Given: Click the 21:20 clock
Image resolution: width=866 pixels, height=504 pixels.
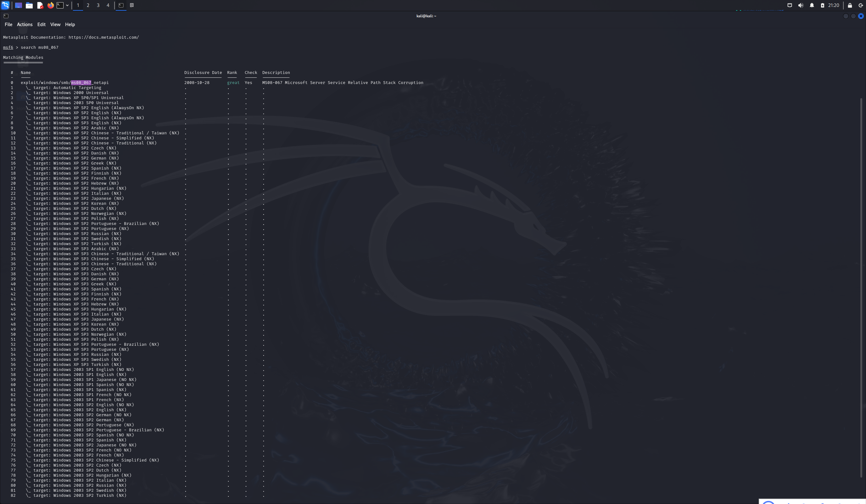Looking at the screenshot, I should [834, 5].
